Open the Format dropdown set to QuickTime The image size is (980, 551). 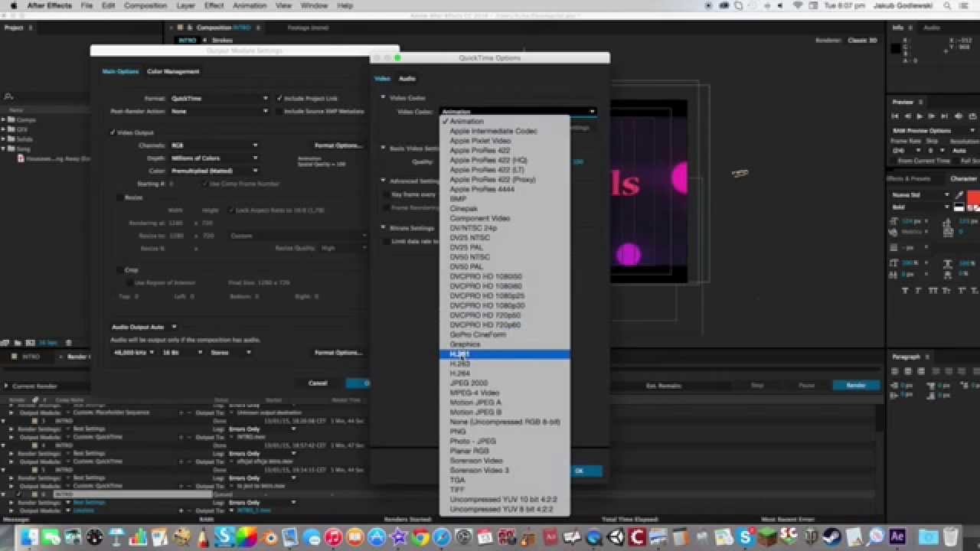pos(219,99)
